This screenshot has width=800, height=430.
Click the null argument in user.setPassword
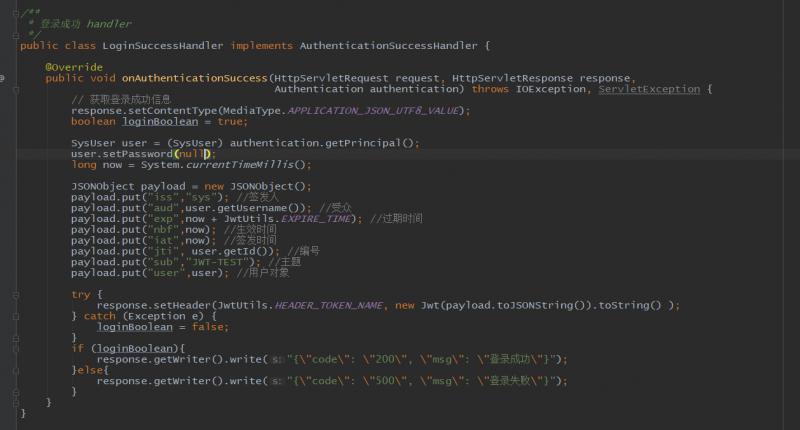[191, 154]
